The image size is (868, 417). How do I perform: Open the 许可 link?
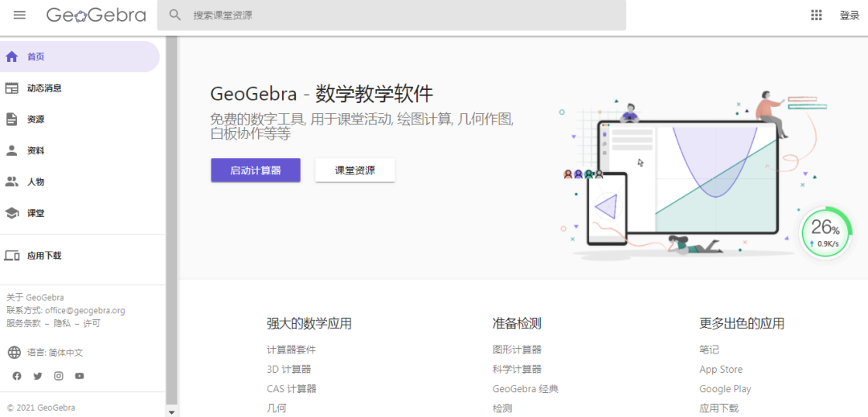(x=92, y=324)
